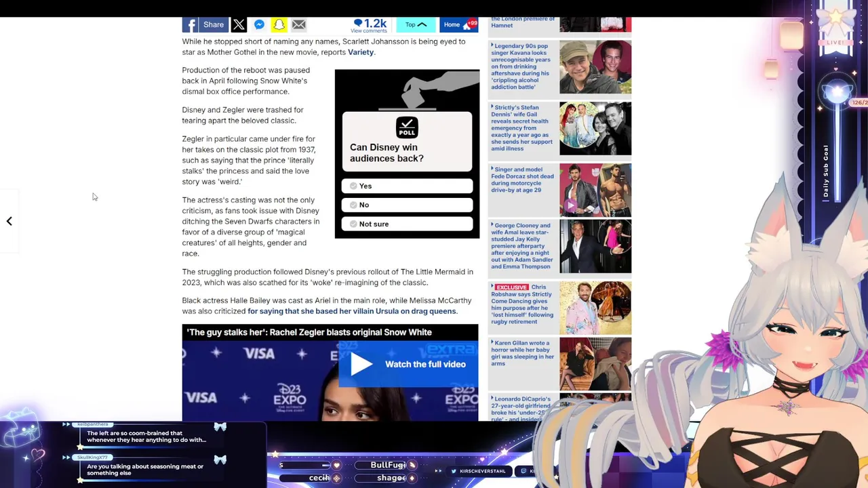
Task: Open Karen Gillan horror story
Action: pos(522,353)
